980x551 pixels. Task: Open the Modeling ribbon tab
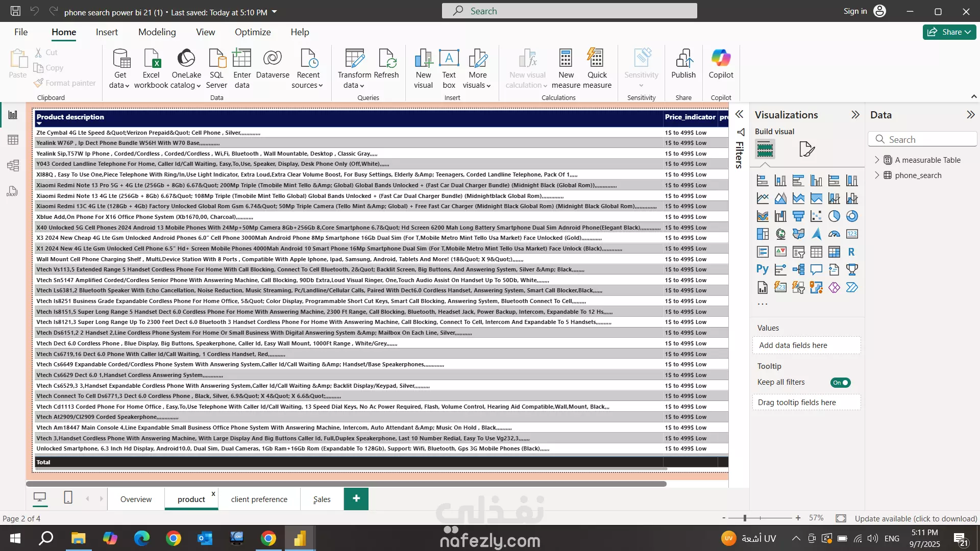point(157,32)
